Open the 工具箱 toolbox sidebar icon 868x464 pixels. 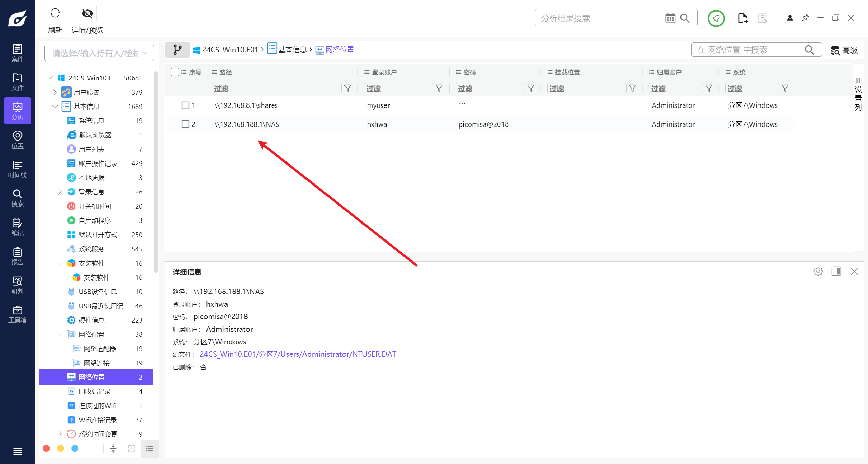point(17,314)
